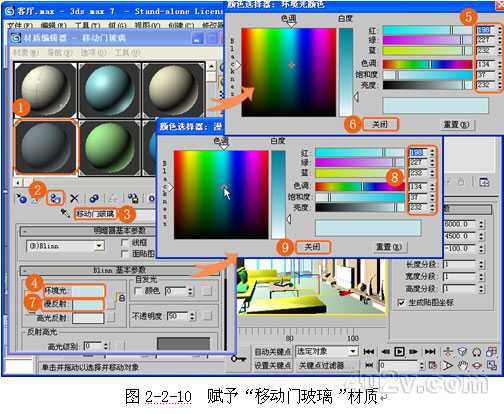Open 编辑 menu in main window
The width and height of the screenshot is (504, 414).
click(53, 25)
